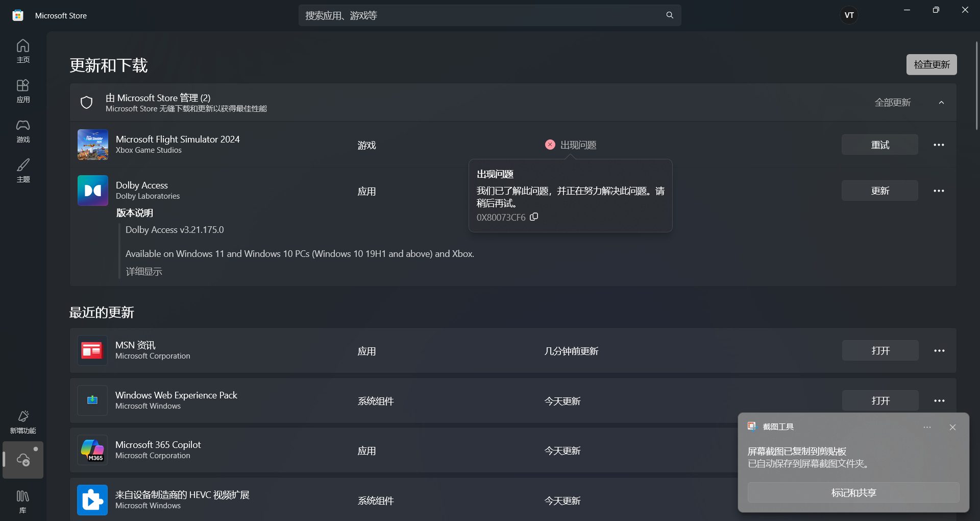Viewport: 980px width, 521px height.
Task: Open the 主题 themes section
Action: (x=23, y=171)
